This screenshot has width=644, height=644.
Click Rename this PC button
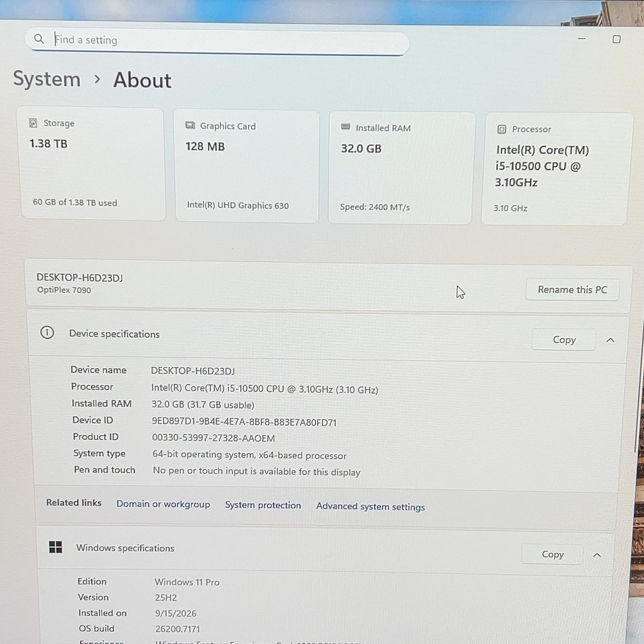(572, 290)
